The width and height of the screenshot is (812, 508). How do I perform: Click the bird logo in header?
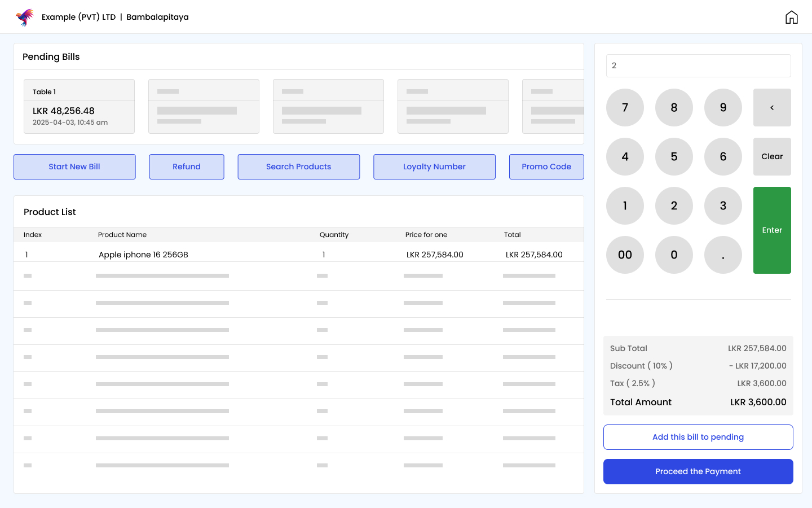click(x=25, y=17)
